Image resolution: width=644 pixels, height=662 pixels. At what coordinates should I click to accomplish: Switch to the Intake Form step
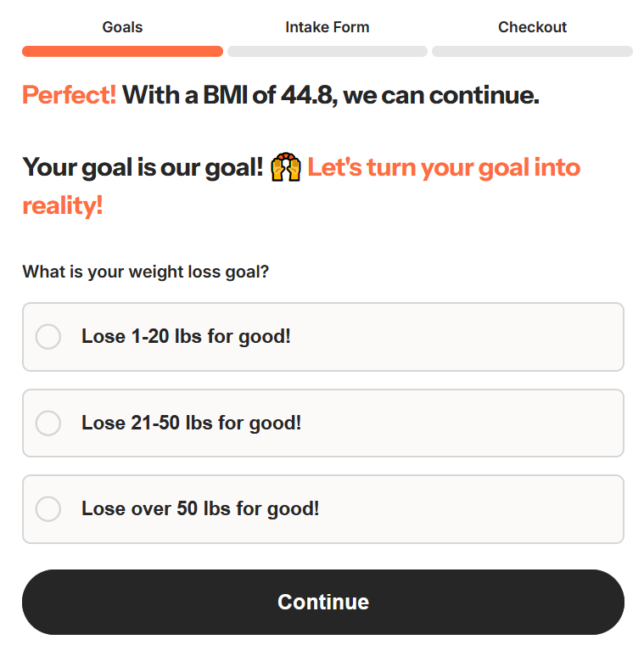pos(328,27)
